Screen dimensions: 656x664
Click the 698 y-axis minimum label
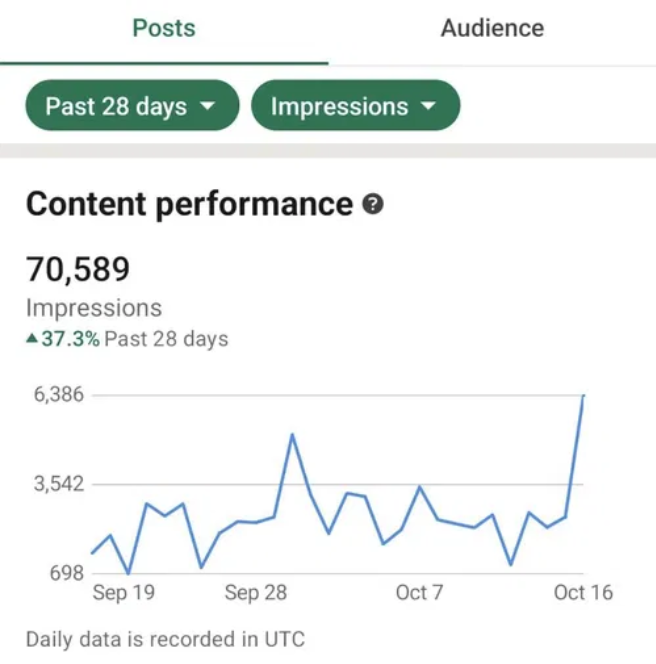[x=66, y=573]
